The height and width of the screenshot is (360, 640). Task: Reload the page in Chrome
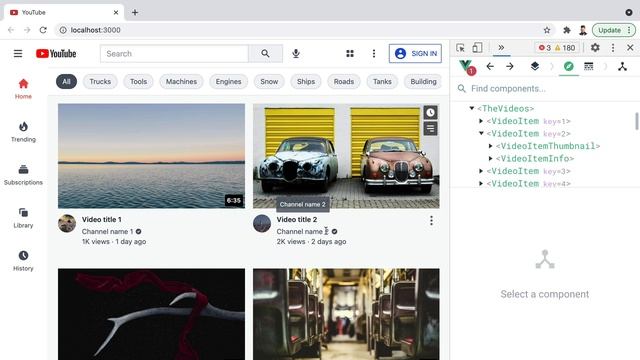[x=43, y=30]
